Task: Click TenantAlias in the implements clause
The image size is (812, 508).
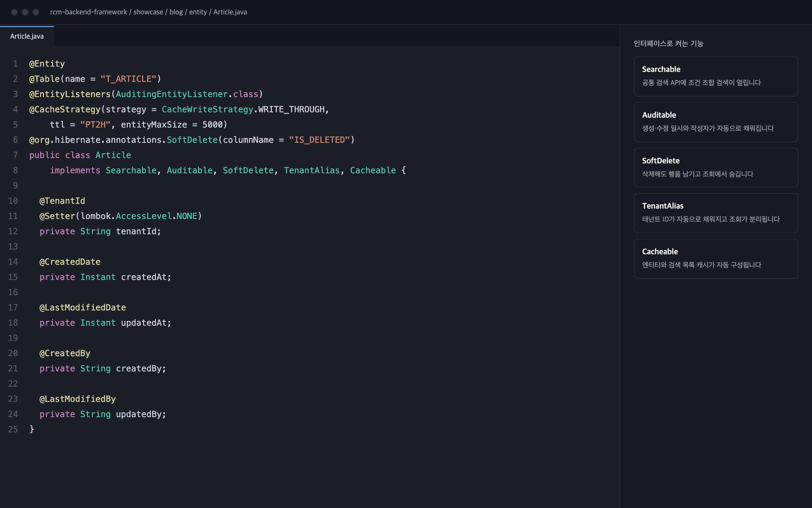Action: click(312, 170)
